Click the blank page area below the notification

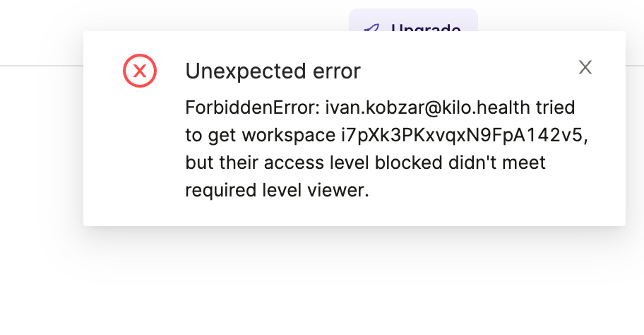click(353, 283)
